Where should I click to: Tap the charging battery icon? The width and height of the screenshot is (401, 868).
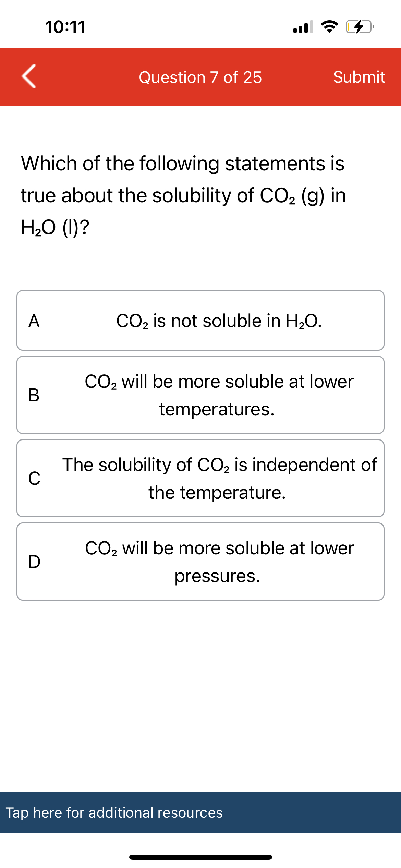tap(357, 28)
